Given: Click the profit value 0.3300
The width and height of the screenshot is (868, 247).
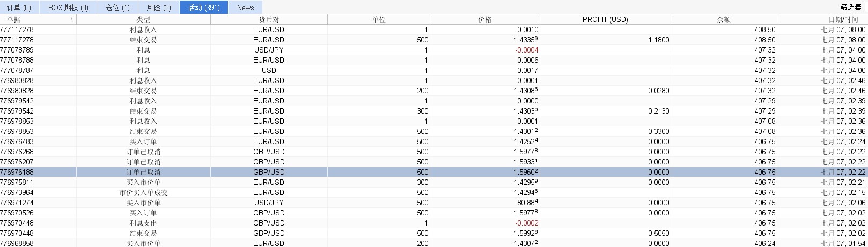Looking at the screenshot, I should (x=658, y=131).
